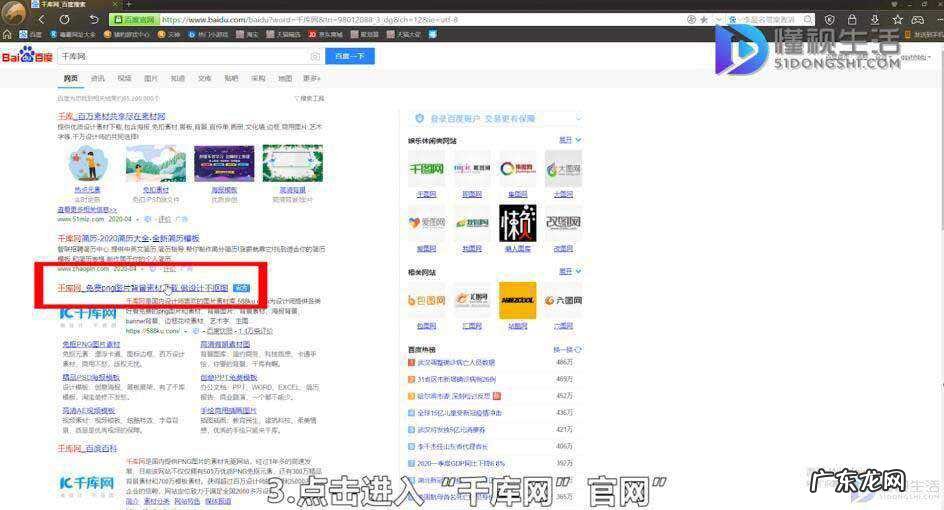This screenshot has height=510, width=944.
Task: Switch to the 图片 search tab
Action: coord(151,78)
